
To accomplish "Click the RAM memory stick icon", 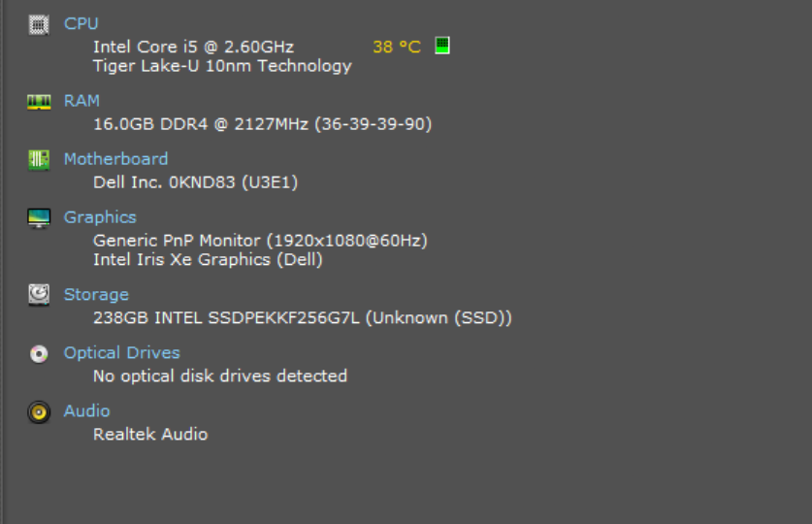I will 39,101.
